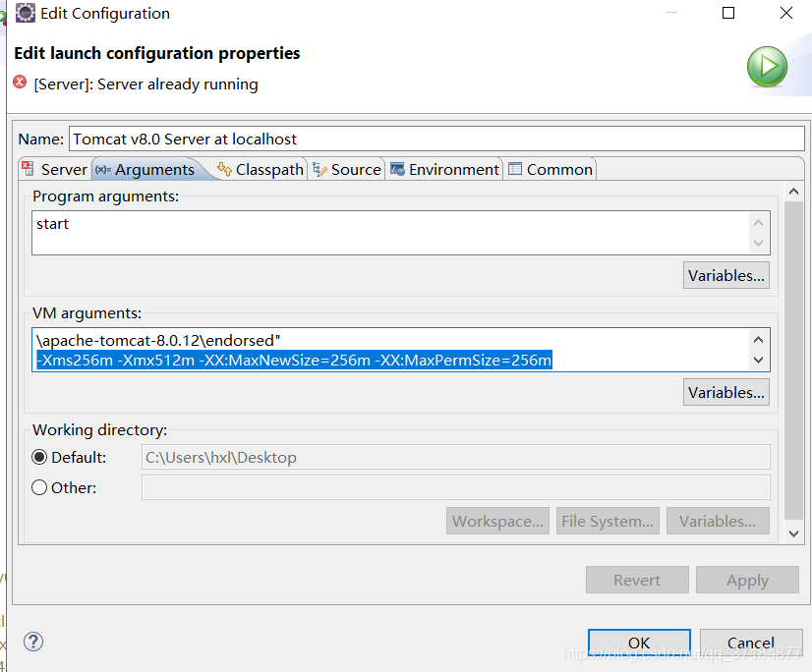Image resolution: width=812 pixels, height=672 pixels.
Task: Click the tab panel scrollbar down arrow
Action: (x=793, y=533)
